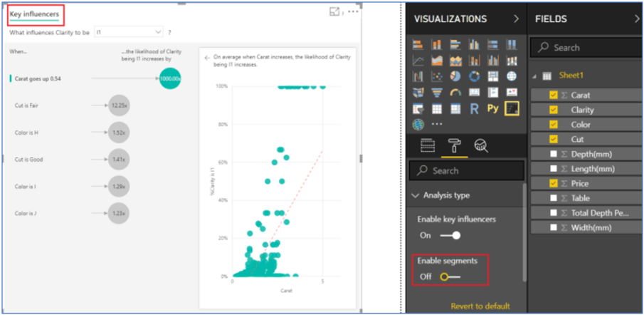Select the gauge visual

click(455, 93)
